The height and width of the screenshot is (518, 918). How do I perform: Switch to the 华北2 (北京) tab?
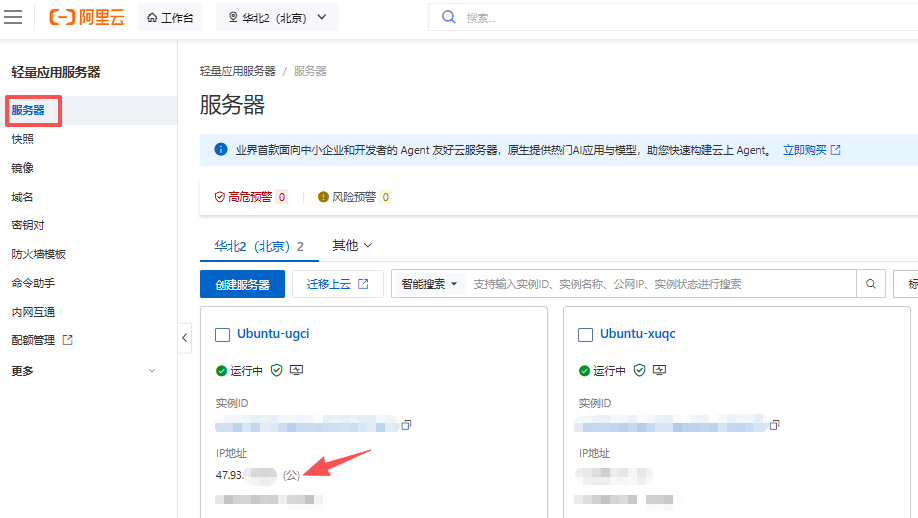point(259,246)
